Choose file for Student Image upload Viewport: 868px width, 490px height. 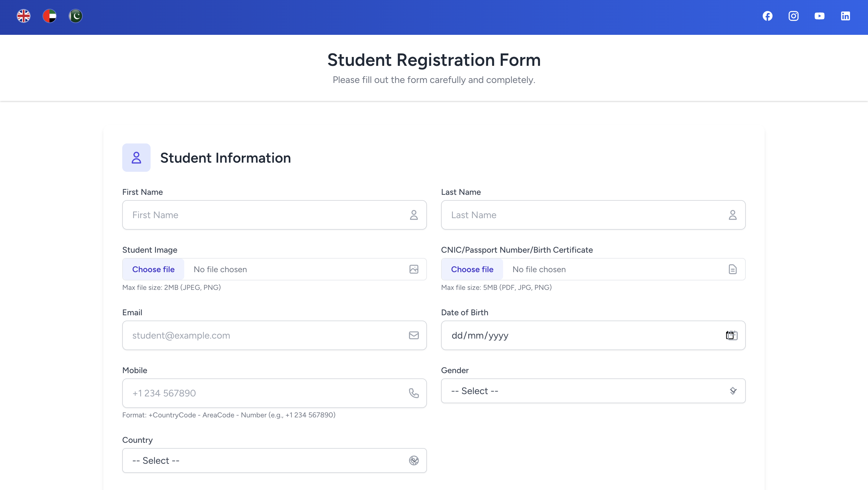coord(153,269)
